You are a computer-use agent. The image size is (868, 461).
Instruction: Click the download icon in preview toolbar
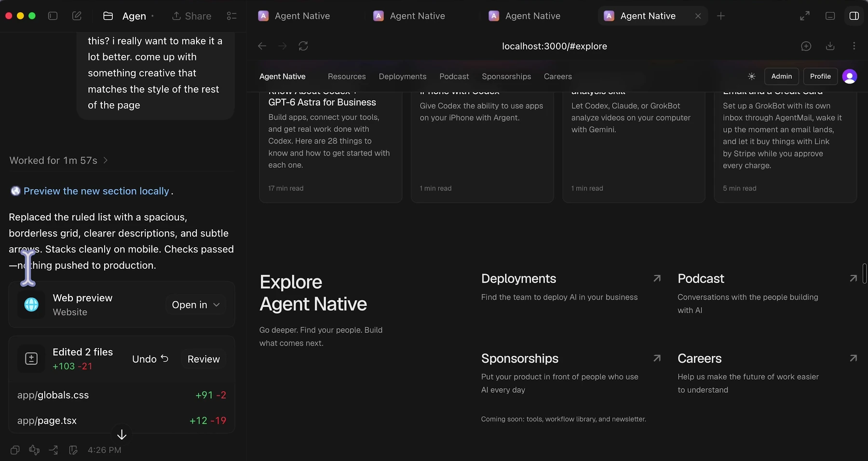(x=830, y=46)
